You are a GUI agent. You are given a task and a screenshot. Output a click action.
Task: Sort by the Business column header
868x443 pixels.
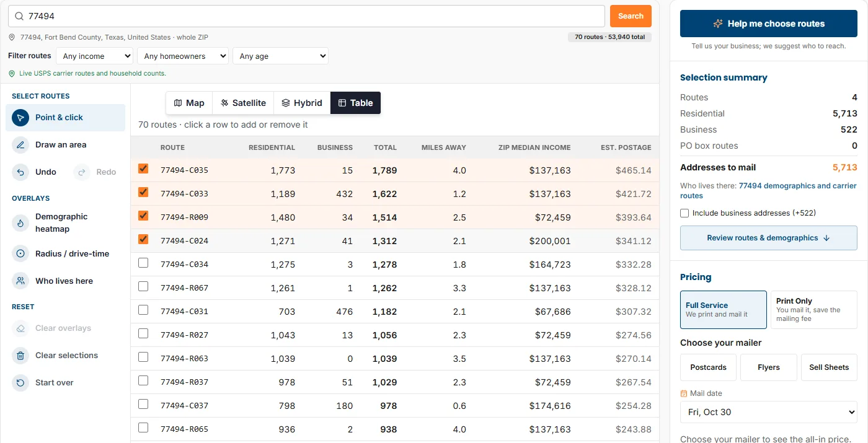pos(335,147)
